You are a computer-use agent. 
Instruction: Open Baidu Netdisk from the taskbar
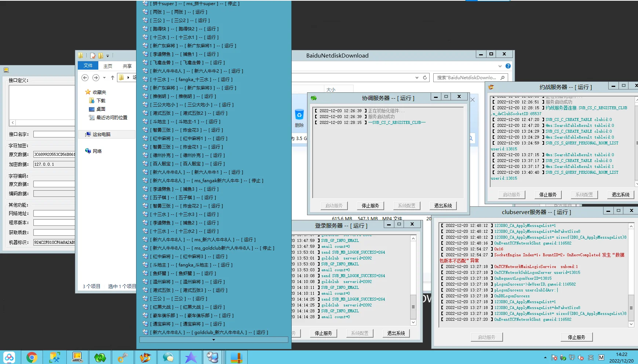point(9,357)
